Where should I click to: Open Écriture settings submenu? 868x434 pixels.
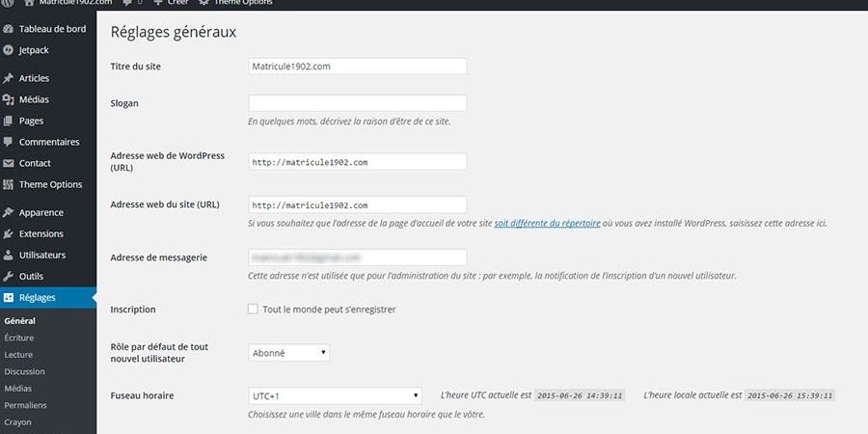pyautogui.click(x=19, y=338)
